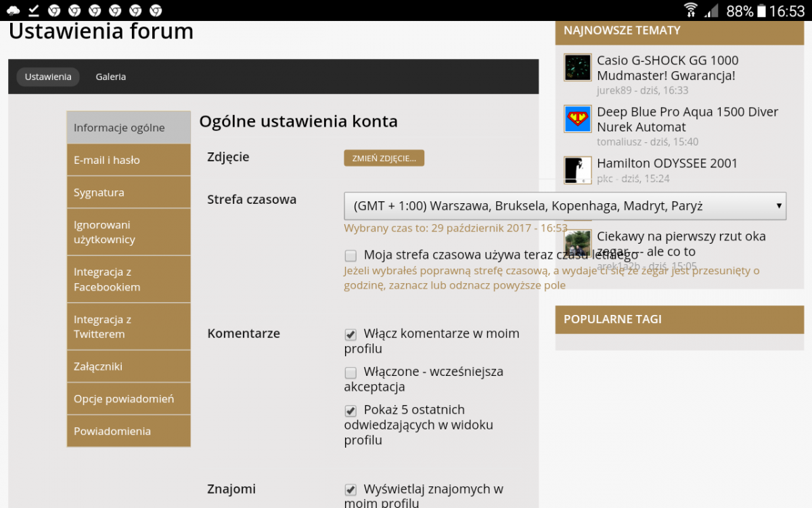Click the Superman avatar next to Deep Blue topic
Image resolution: width=812 pixels, height=508 pixels.
pyautogui.click(x=577, y=119)
